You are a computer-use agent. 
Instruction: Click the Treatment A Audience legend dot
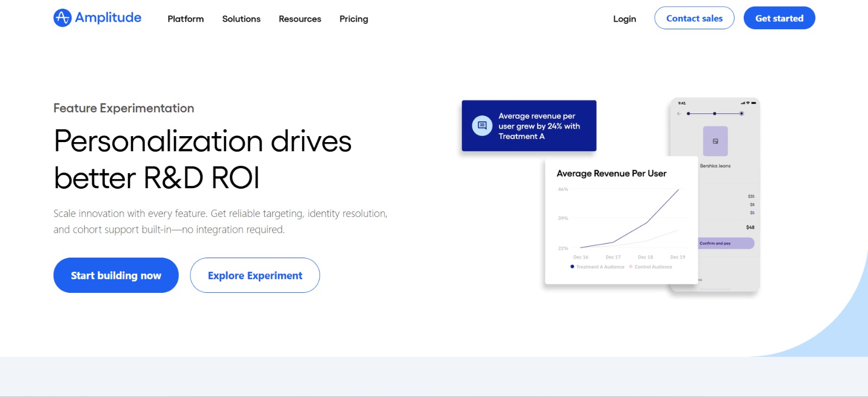[x=572, y=266]
